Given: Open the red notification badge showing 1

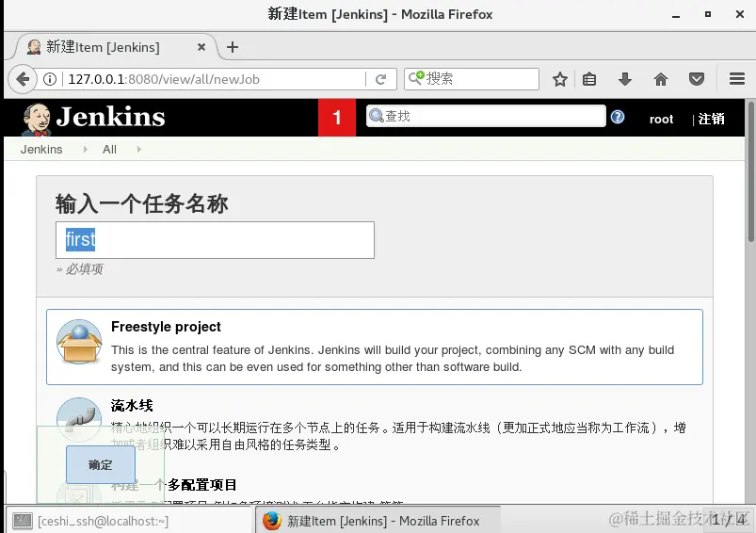Looking at the screenshot, I should pos(337,118).
